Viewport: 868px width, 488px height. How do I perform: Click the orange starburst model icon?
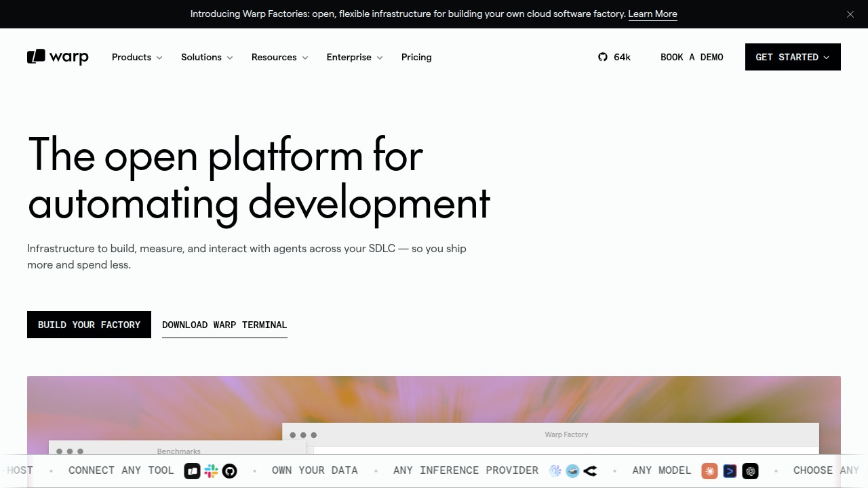pos(710,471)
